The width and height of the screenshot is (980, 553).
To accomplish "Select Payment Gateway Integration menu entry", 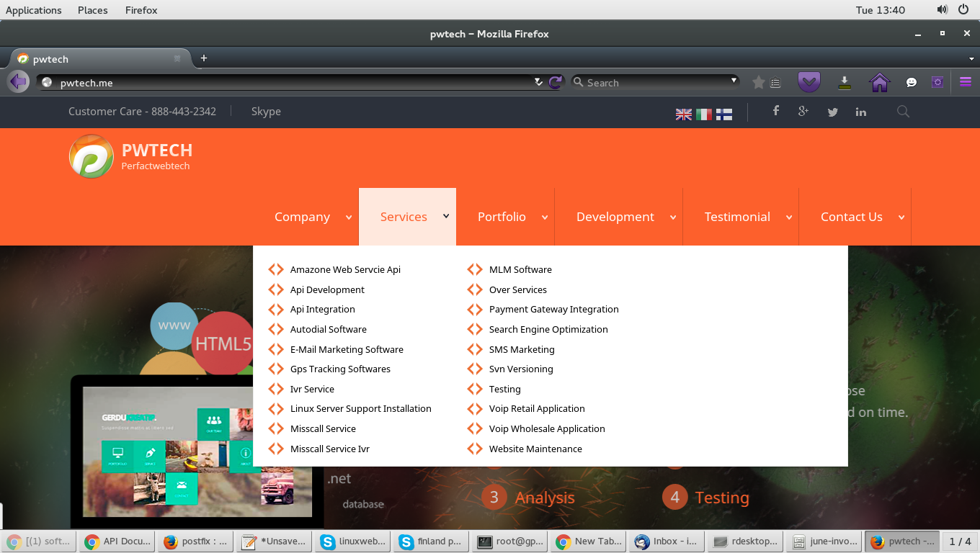I will click(553, 310).
